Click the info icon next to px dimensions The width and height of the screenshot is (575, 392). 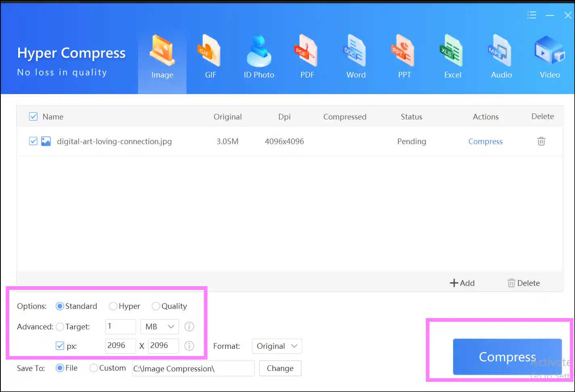[189, 346]
